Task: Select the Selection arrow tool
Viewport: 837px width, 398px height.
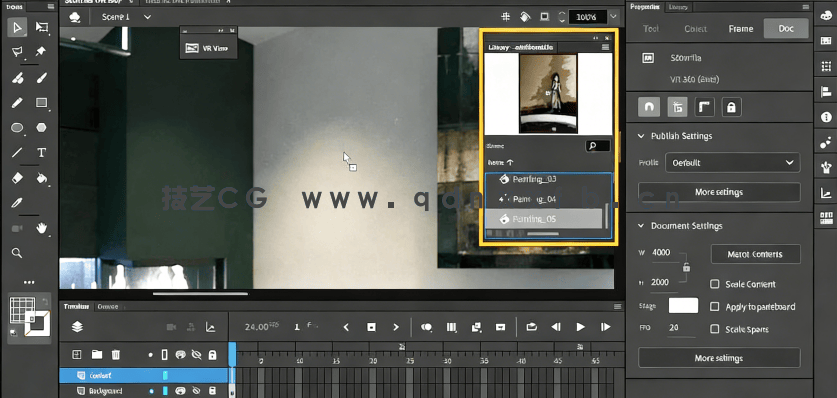Action: (17, 27)
